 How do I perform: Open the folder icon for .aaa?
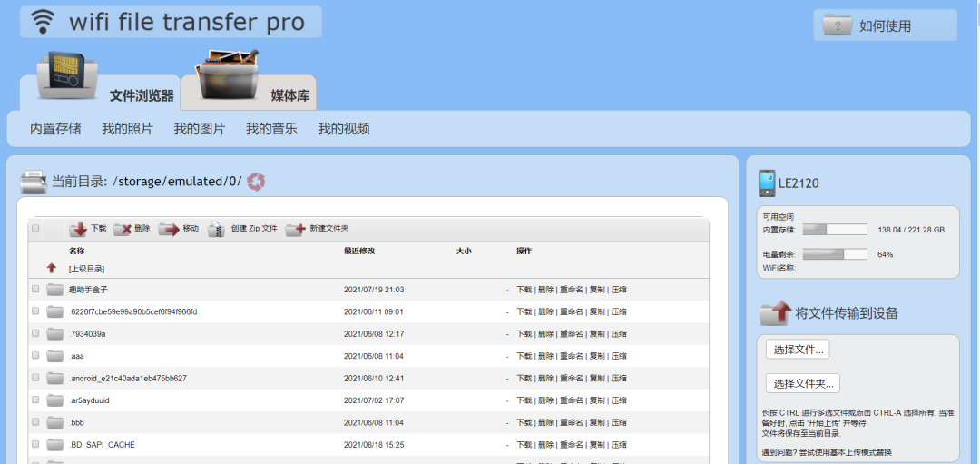[55, 356]
